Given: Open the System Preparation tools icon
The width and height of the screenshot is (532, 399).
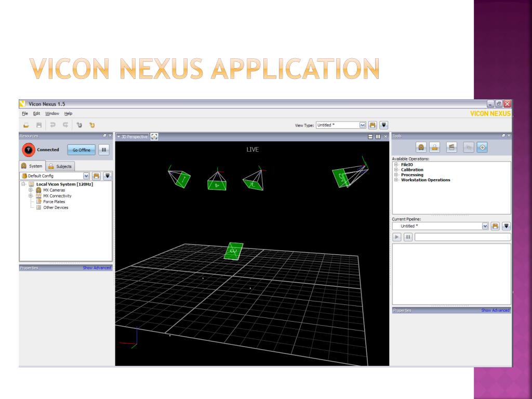Looking at the screenshot, I should click(x=421, y=147).
